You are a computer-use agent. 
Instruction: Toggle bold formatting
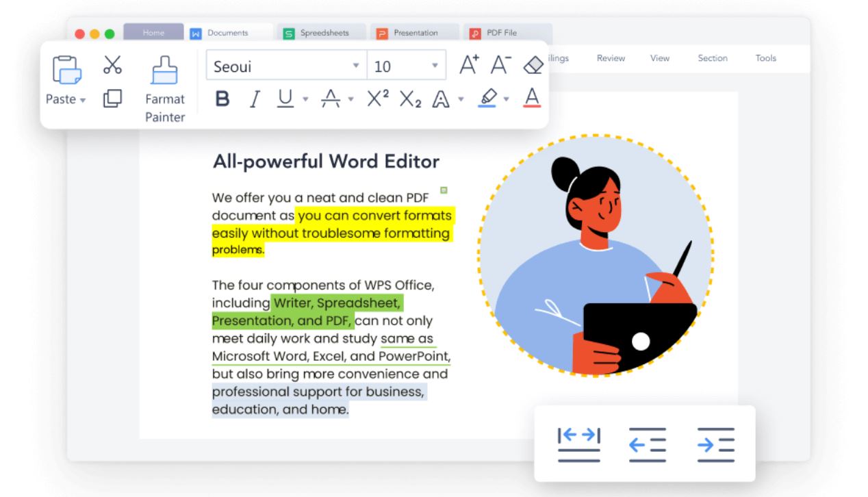[221, 99]
